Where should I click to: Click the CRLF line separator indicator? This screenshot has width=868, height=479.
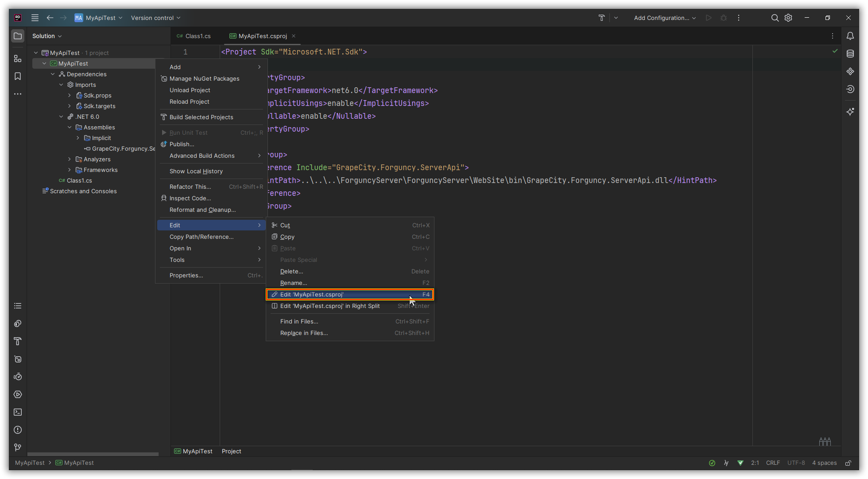pyautogui.click(x=773, y=463)
